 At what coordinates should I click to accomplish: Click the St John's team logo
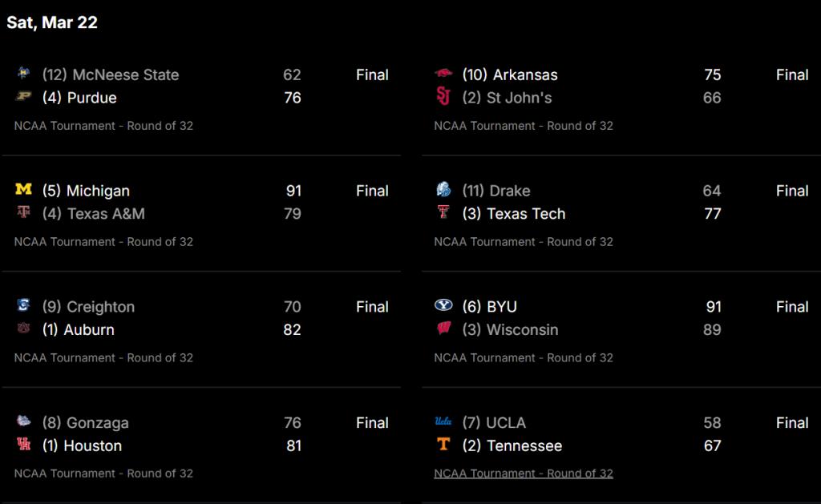[443, 97]
